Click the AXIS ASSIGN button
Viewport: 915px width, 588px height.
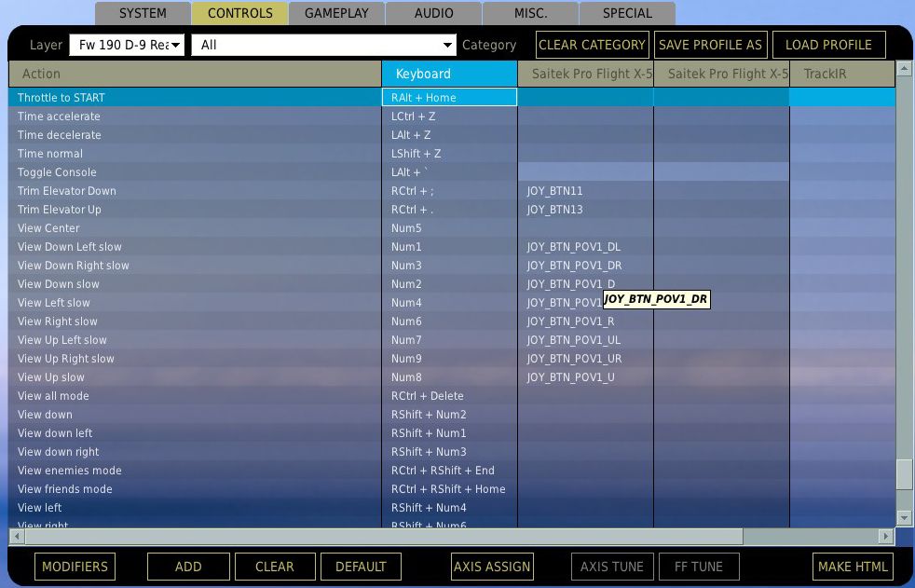pos(491,566)
